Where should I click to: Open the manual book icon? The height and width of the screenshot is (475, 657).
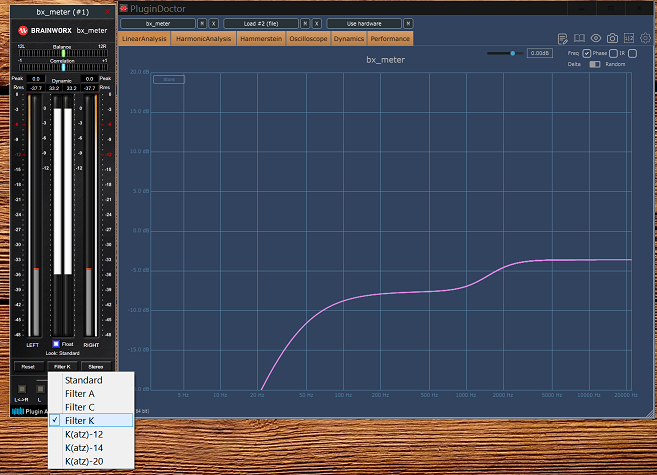pos(579,39)
